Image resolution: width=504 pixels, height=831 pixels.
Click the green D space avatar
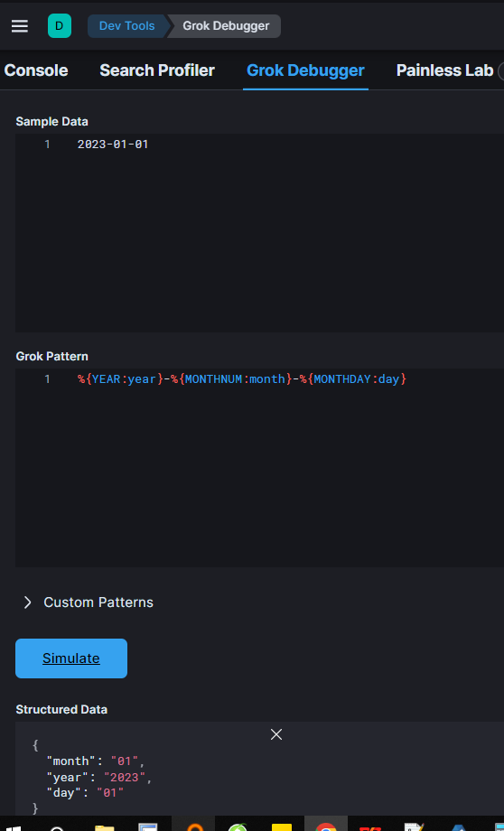click(60, 26)
